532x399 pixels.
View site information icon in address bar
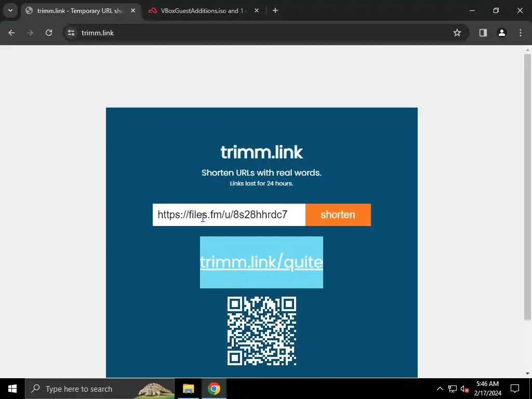click(x=71, y=33)
